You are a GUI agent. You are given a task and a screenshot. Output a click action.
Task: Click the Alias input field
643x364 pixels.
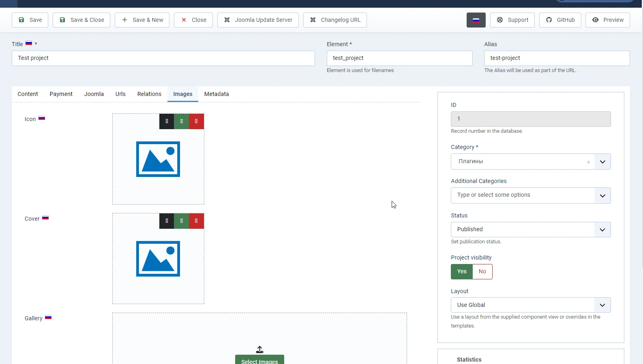(557, 58)
